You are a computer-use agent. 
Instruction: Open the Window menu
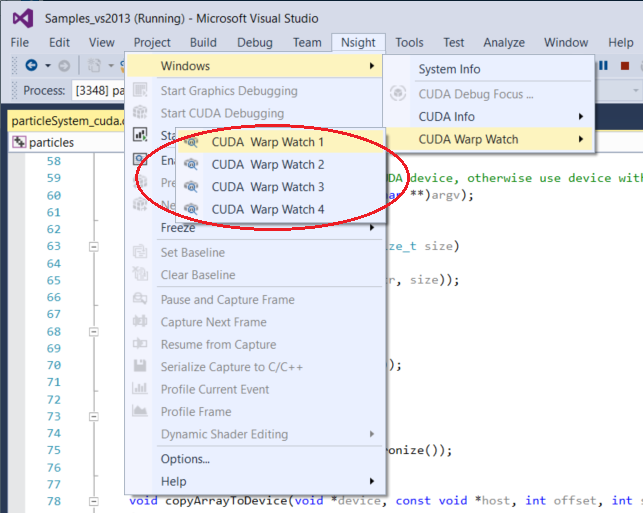click(566, 42)
